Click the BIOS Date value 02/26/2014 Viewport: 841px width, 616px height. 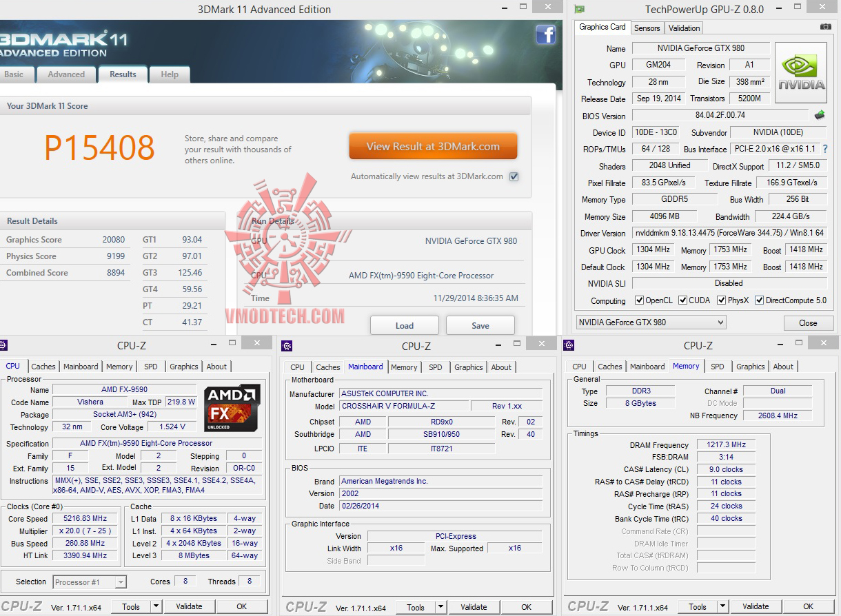[440, 506]
